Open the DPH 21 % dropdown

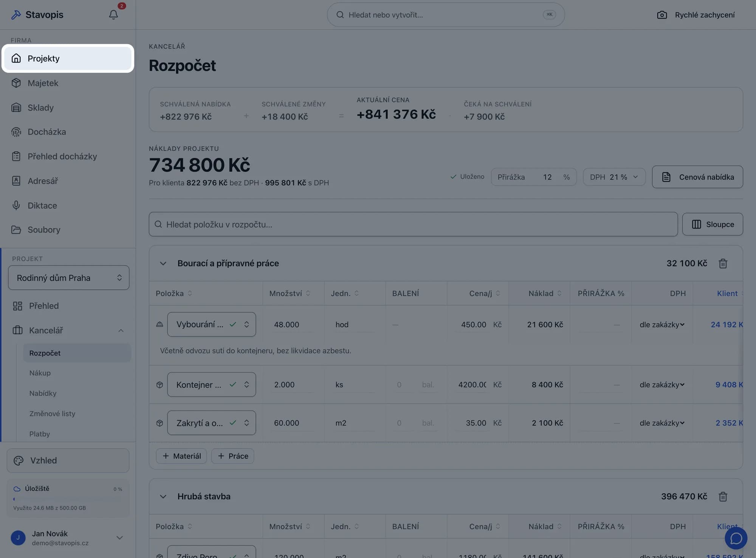click(614, 177)
